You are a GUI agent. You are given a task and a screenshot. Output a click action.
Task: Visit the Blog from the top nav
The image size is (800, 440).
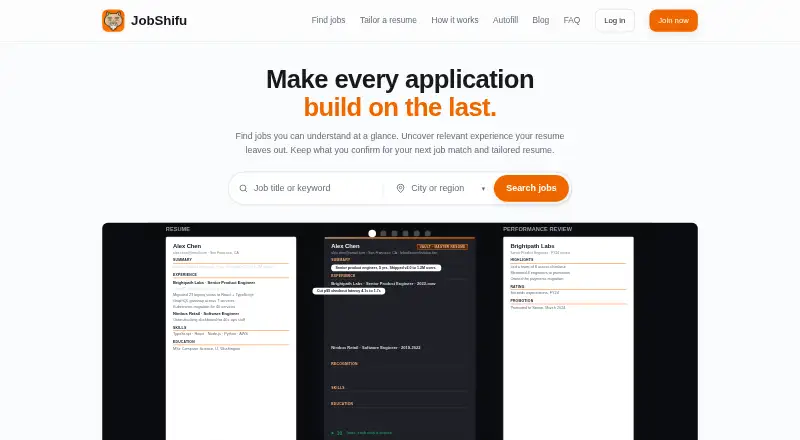(540, 20)
